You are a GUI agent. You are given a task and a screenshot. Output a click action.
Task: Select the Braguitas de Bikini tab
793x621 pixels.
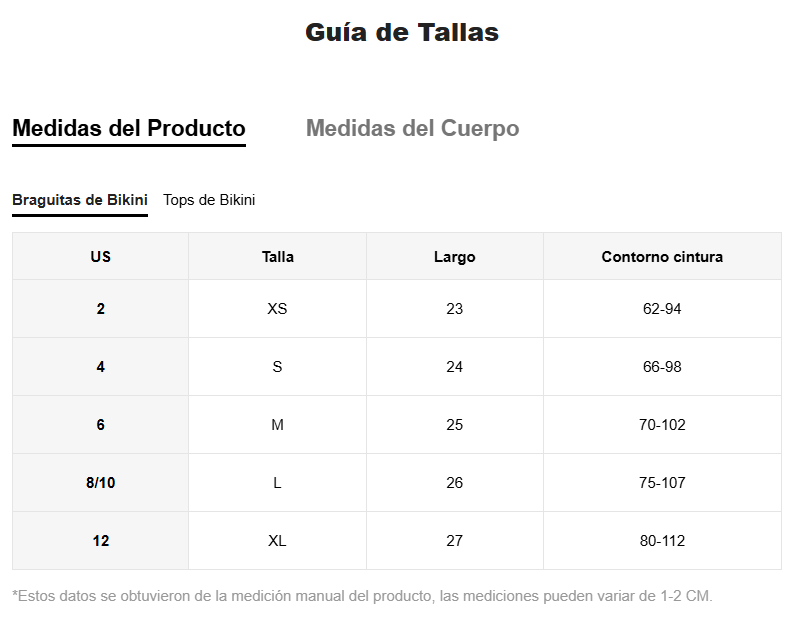[x=80, y=200]
